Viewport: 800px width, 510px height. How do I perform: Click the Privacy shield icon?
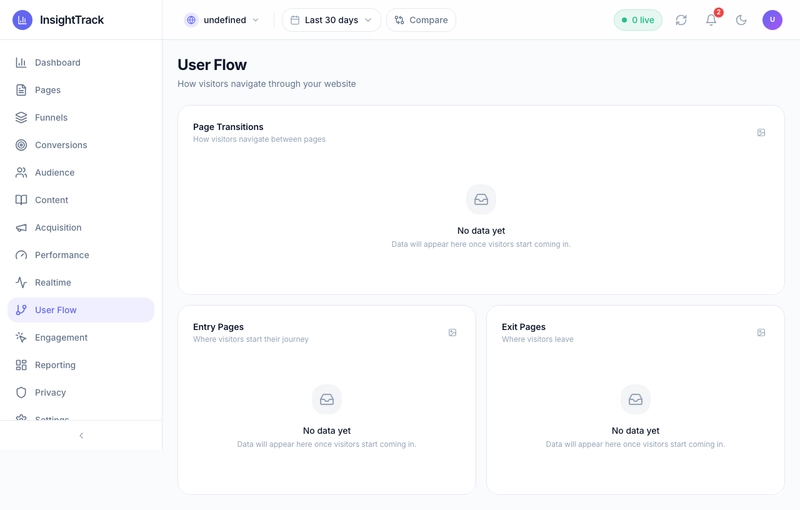click(x=21, y=393)
